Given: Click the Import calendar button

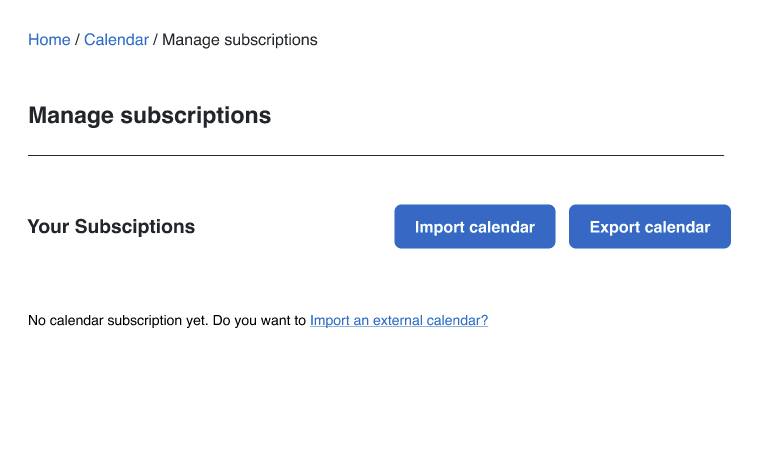Looking at the screenshot, I should [x=475, y=226].
